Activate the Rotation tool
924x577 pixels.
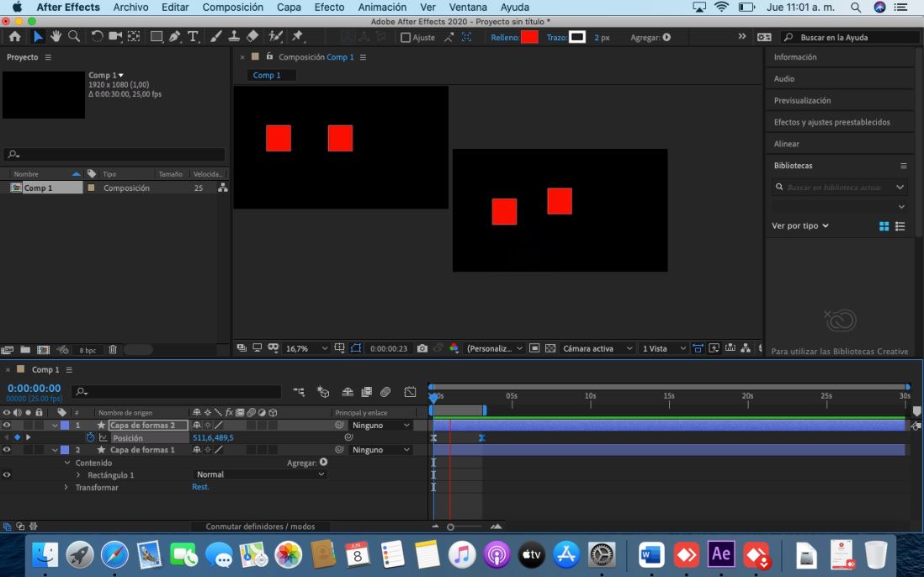98,37
